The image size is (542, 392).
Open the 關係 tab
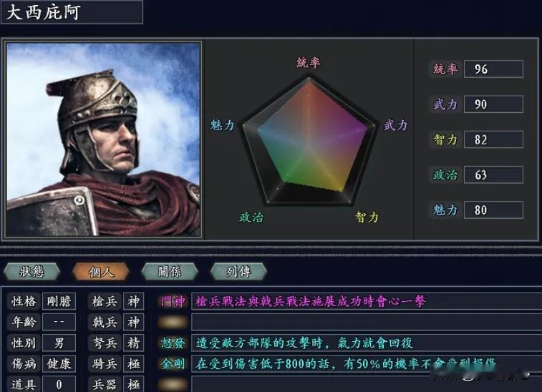pos(170,272)
